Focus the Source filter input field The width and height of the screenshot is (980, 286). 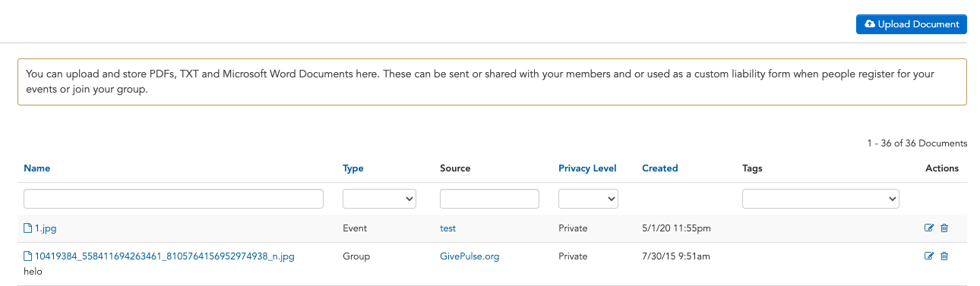coord(489,199)
